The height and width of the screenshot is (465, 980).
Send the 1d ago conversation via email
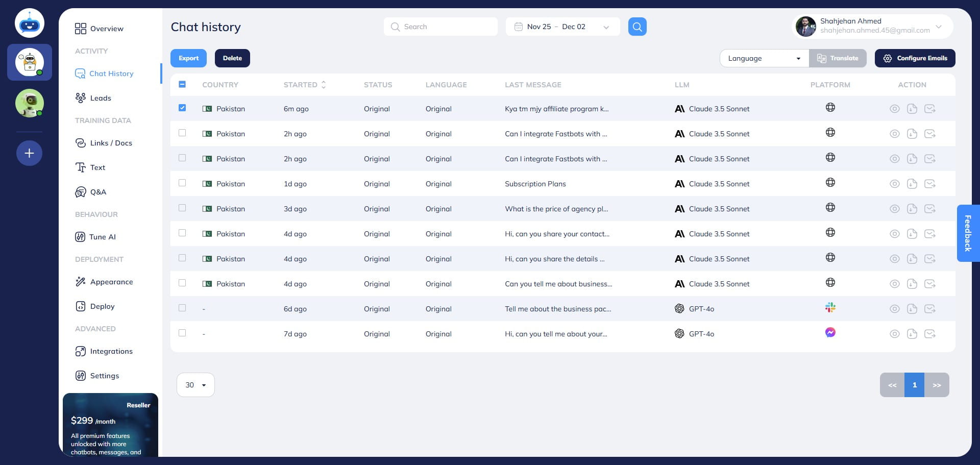pos(930,183)
